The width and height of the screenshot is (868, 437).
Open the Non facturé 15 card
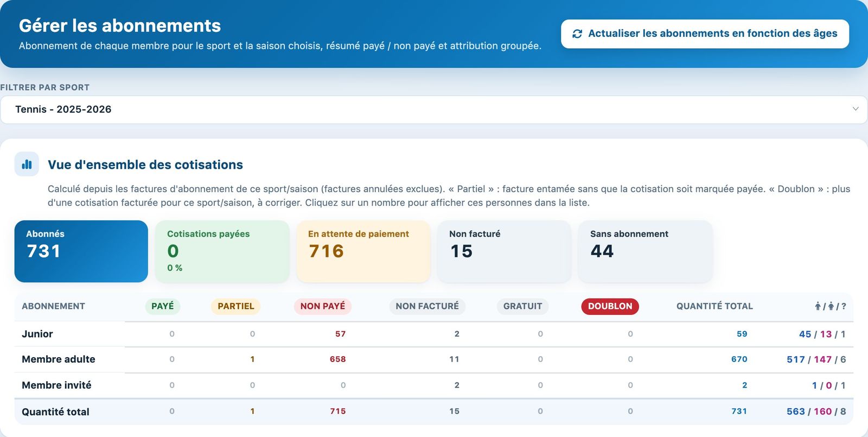pyautogui.click(x=505, y=251)
